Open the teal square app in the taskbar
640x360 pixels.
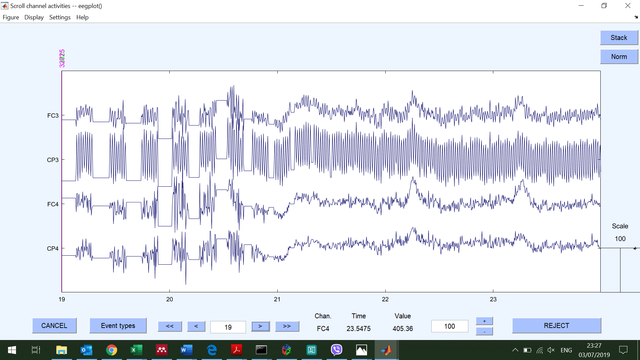click(311, 350)
